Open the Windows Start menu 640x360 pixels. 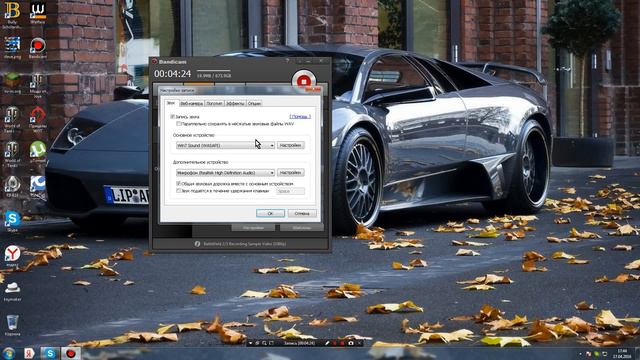[9, 353]
